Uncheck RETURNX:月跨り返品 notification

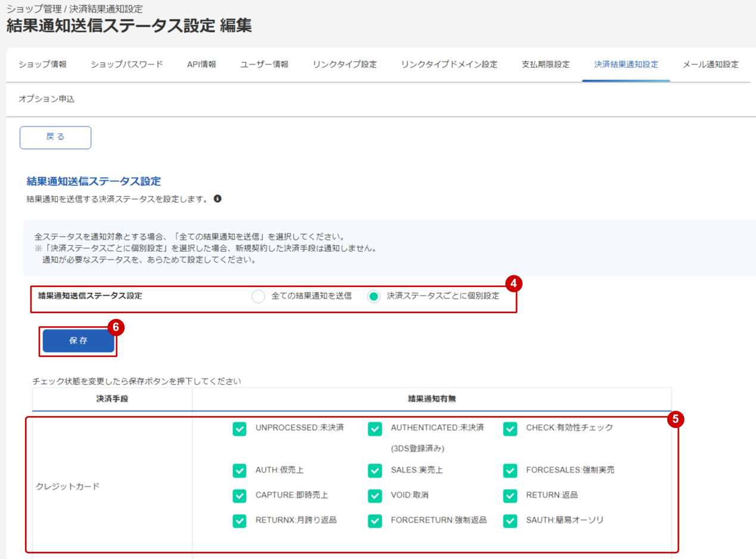click(x=239, y=520)
